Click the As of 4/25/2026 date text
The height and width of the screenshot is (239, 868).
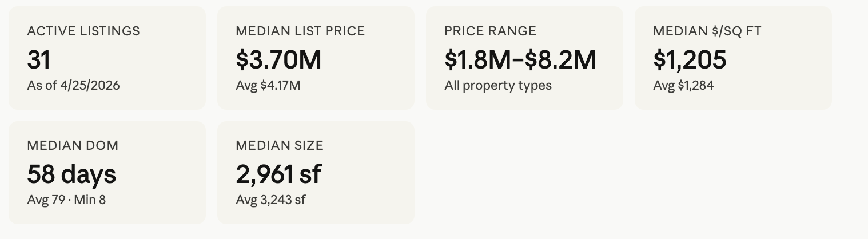(x=73, y=86)
